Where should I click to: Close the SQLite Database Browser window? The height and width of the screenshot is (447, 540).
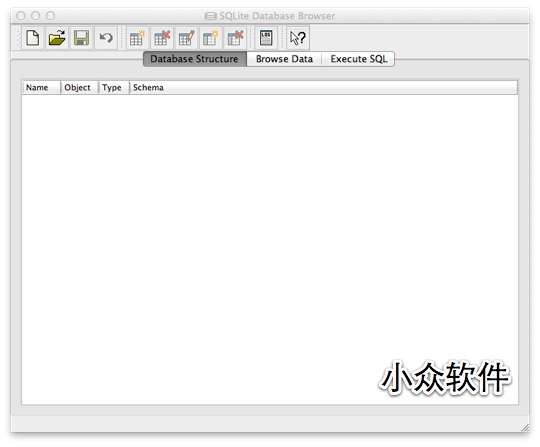pos(21,15)
